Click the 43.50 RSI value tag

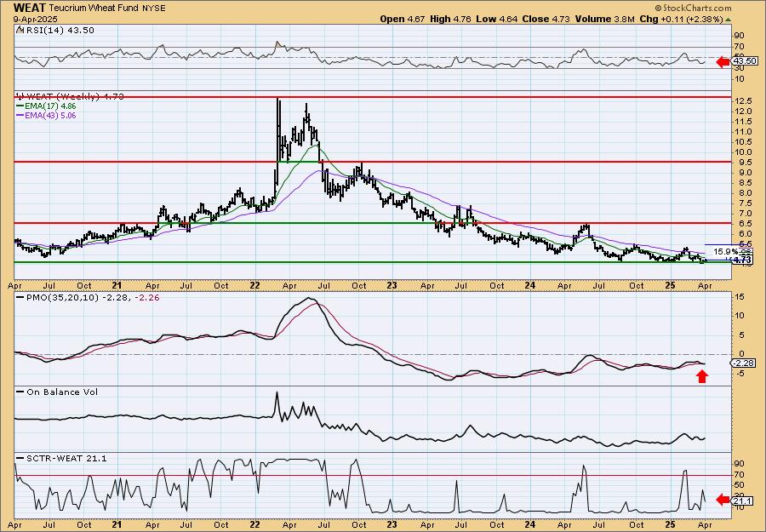pos(745,61)
